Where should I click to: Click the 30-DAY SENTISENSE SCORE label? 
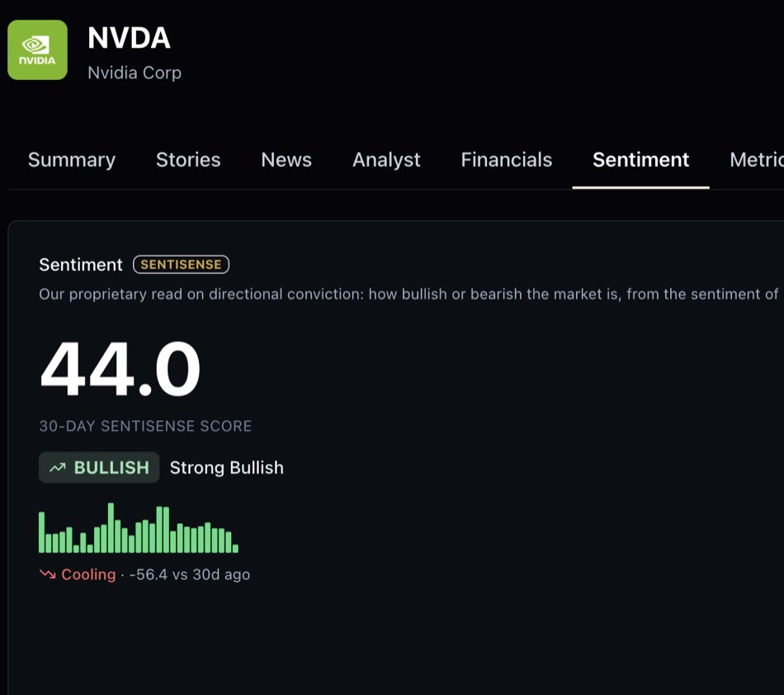145,426
